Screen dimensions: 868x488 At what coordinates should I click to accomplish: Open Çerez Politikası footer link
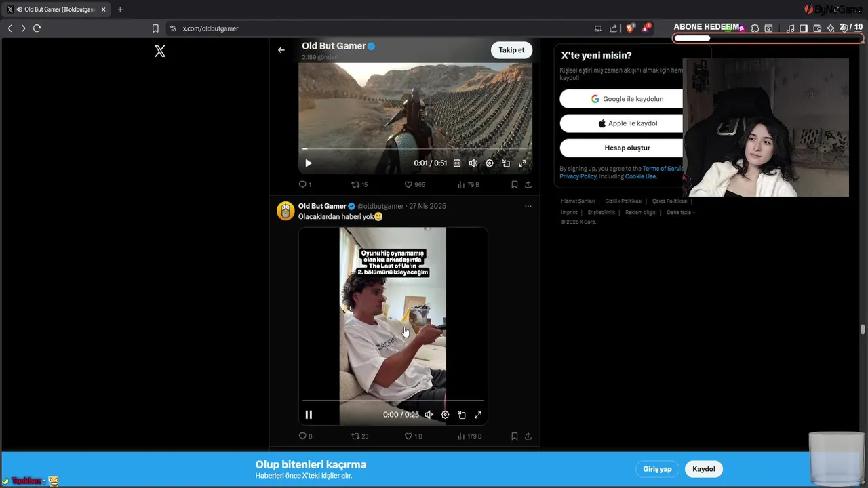[x=669, y=201]
